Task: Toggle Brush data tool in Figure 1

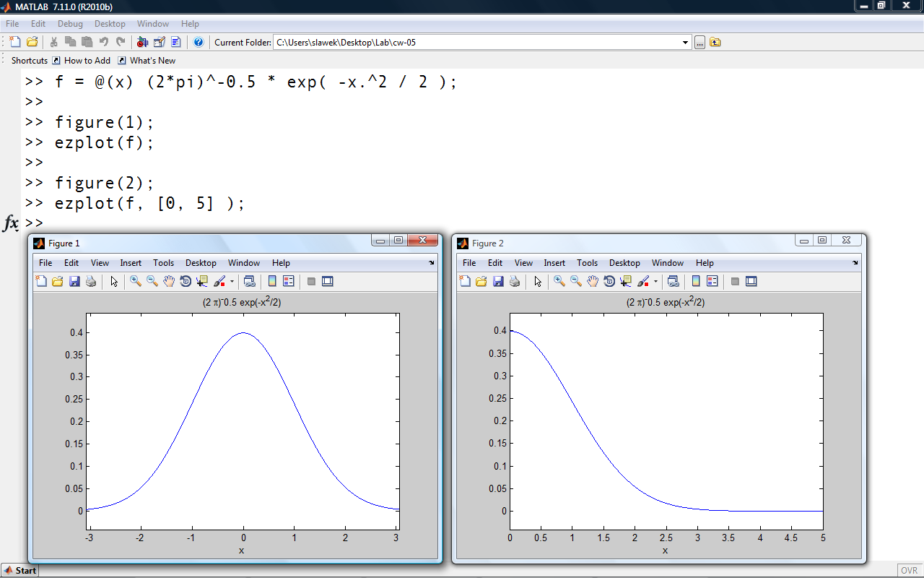Action: point(220,282)
